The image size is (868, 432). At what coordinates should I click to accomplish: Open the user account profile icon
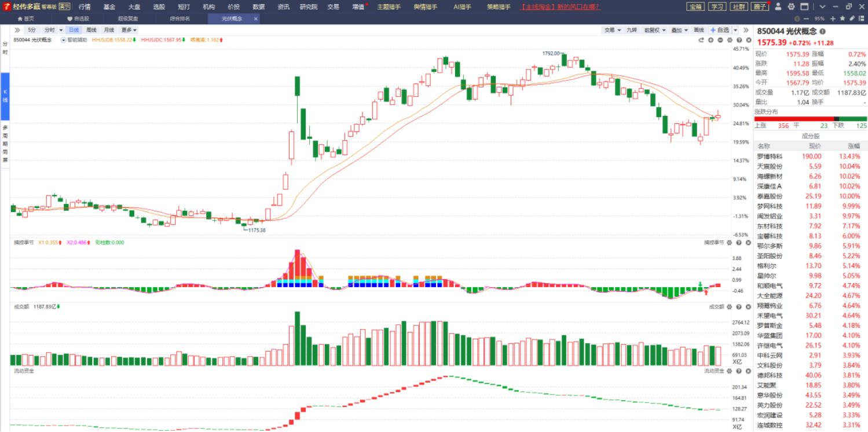coord(778,7)
